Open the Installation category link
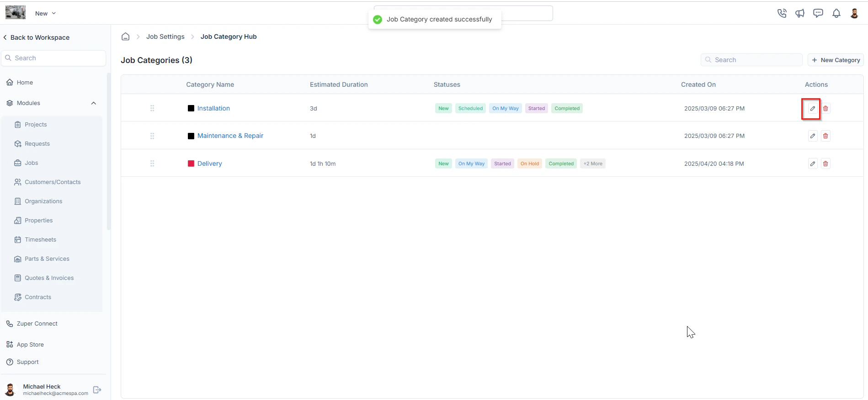Image resolution: width=868 pixels, height=400 pixels. 213,108
